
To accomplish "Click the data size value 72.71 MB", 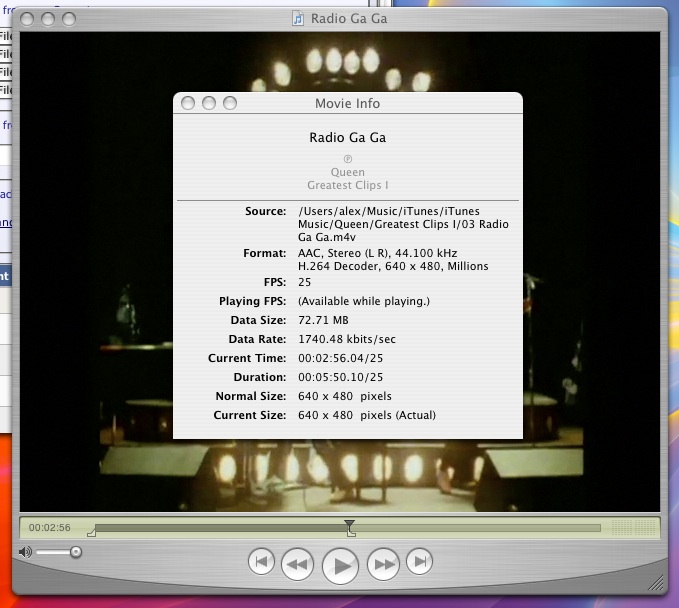I will click(323, 320).
